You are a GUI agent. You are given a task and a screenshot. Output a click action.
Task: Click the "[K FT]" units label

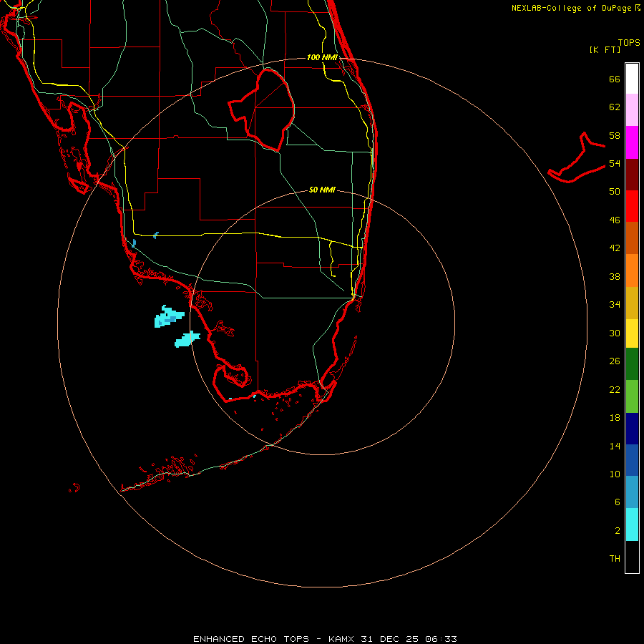(x=605, y=49)
